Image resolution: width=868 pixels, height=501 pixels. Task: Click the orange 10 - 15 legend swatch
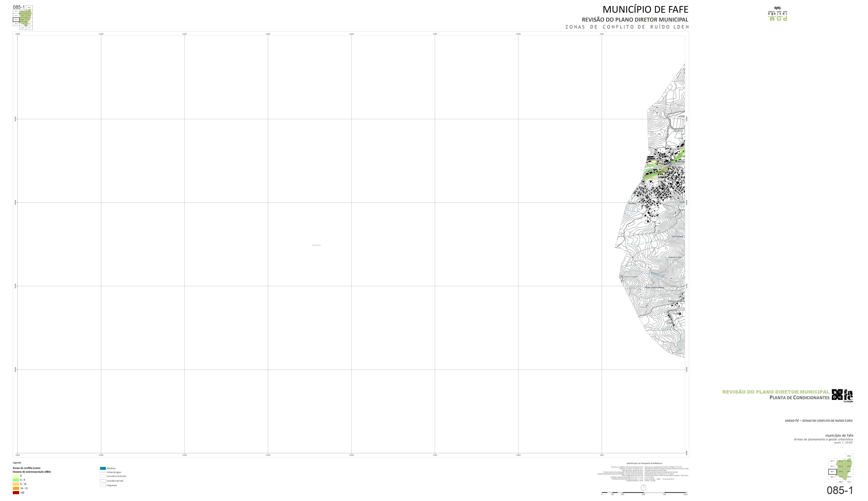click(16, 488)
